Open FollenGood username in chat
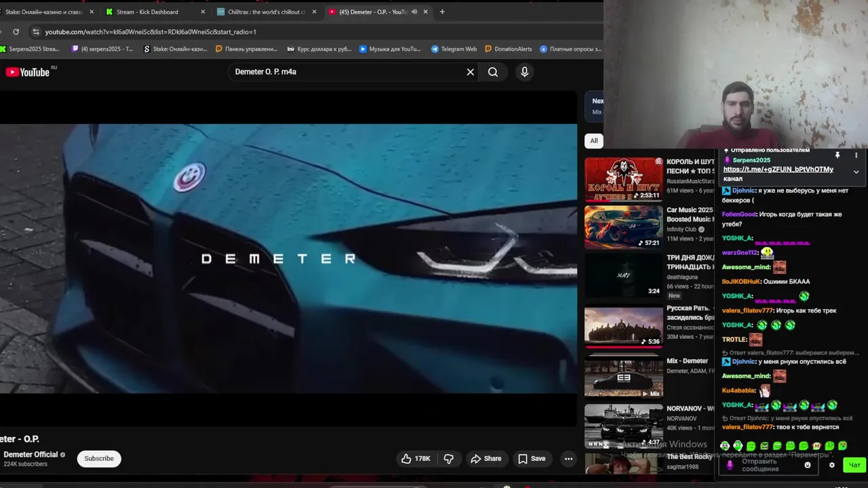The image size is (868, 488). click(x=739, y=214)
